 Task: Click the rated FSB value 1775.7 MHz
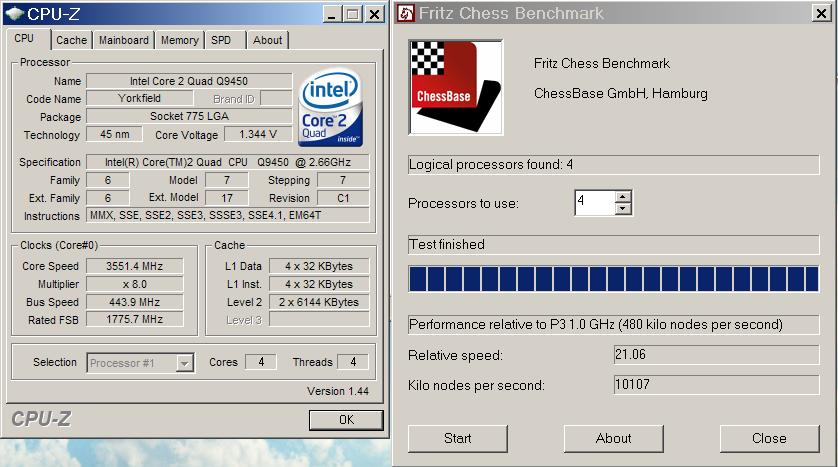(135, 320)
